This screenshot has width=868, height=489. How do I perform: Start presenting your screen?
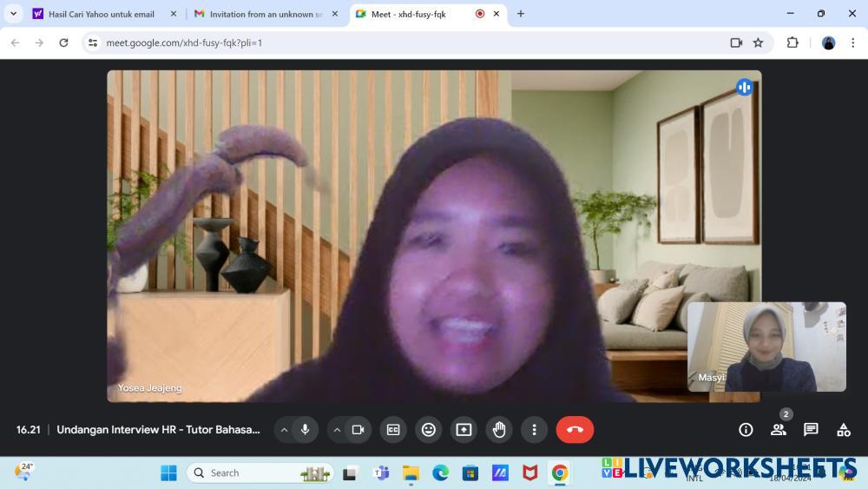[464, 430]
